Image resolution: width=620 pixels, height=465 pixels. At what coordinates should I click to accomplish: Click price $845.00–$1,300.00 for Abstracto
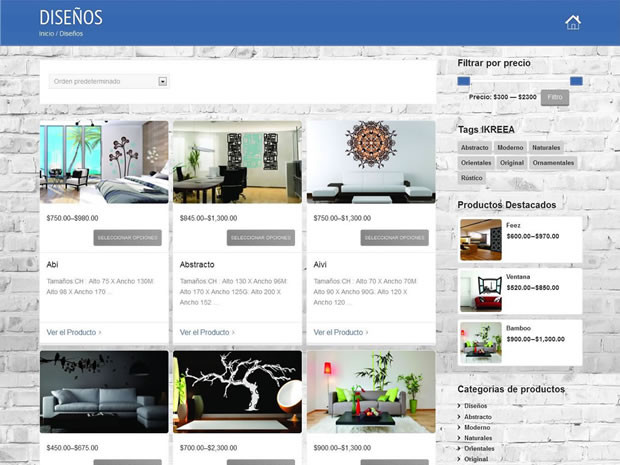pyautogui.click(x=208, y=218)
